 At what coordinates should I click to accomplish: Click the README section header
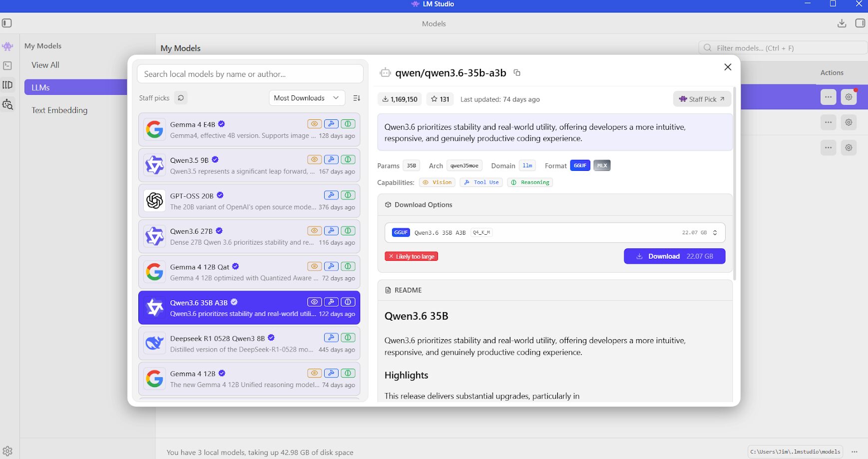[x=554, y=290]
